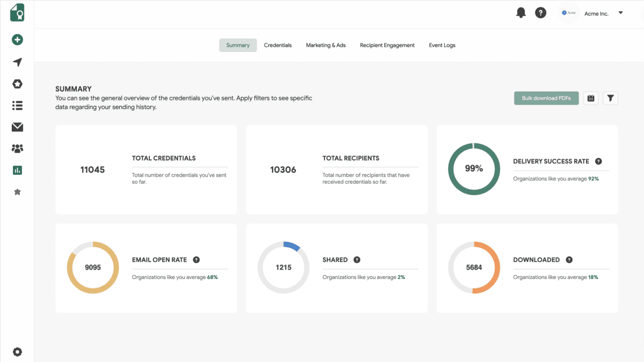Open the Event Logs tab
The image size is (644, 362).
[442, 45]
